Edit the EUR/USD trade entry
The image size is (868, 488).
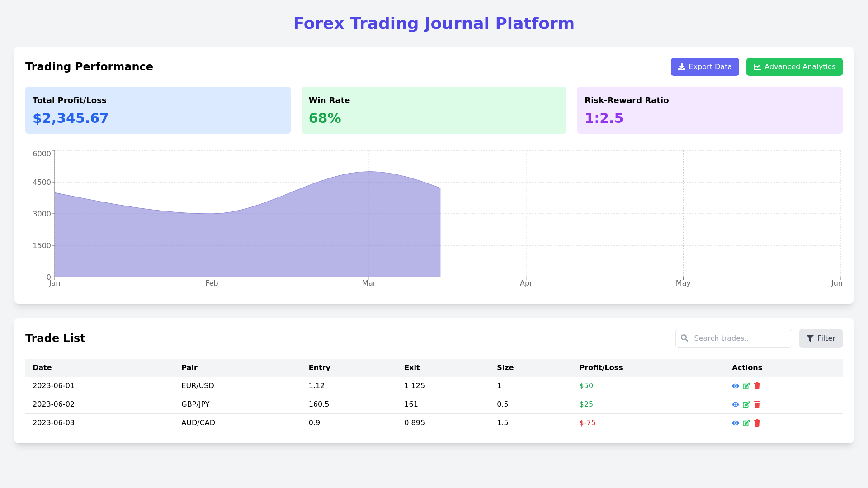746,386
